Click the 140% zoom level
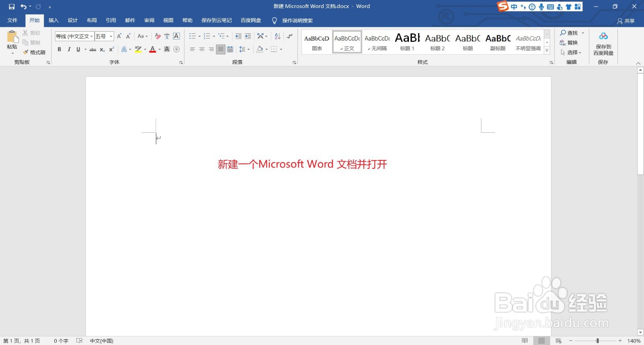Image resolution: width=644 pixels, height=345 pixels. [634, 341]
